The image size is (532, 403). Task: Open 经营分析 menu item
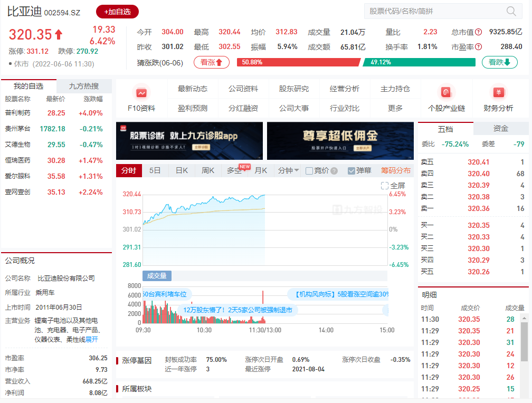click(x=344, y=89)
